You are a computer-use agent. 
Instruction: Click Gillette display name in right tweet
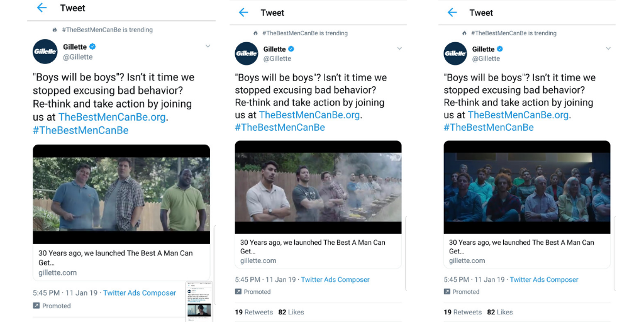[484, 49]
